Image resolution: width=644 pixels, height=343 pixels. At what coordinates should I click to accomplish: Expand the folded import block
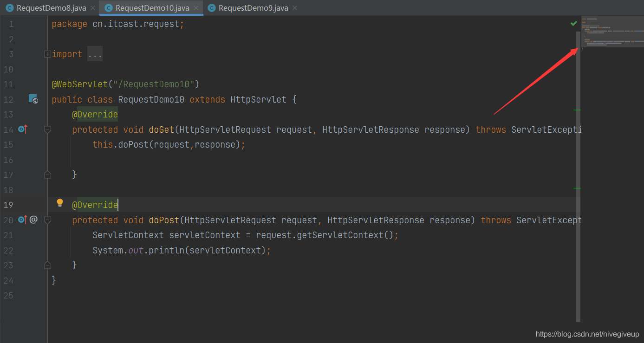pos(47,54)
